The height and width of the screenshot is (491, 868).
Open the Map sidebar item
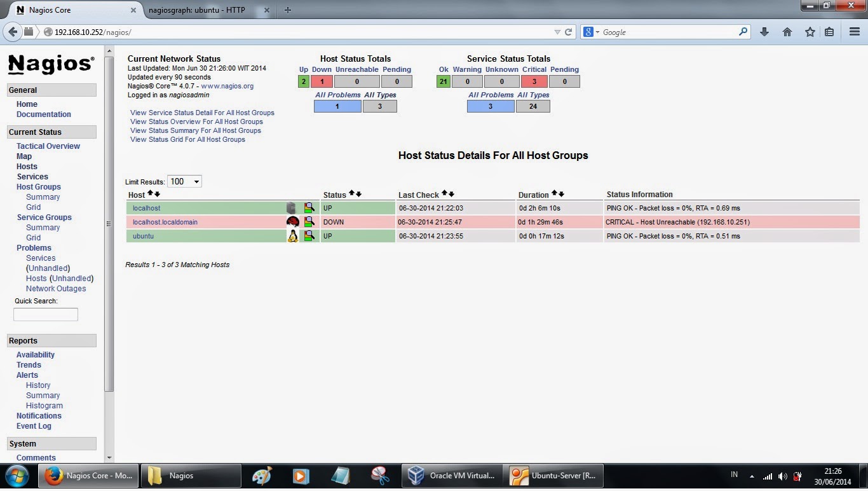(24, 156)
